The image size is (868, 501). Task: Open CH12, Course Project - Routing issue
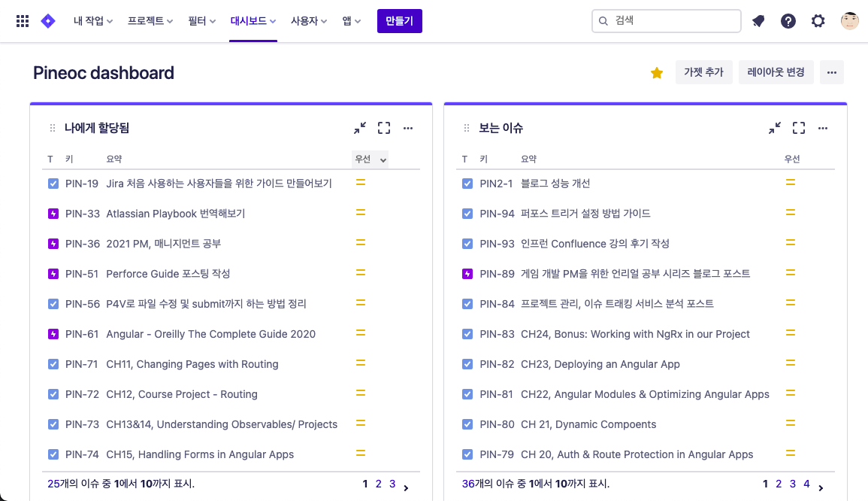coord(182,394)
